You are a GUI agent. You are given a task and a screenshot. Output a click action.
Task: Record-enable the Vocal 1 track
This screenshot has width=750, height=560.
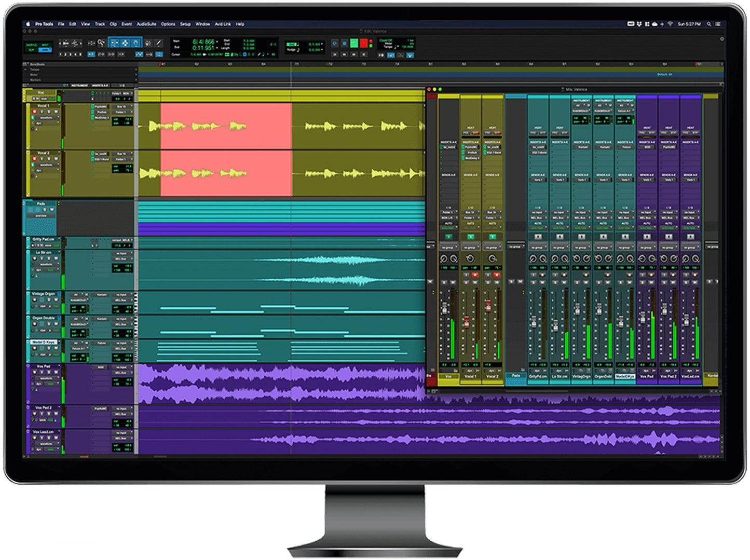click(35, 112)
